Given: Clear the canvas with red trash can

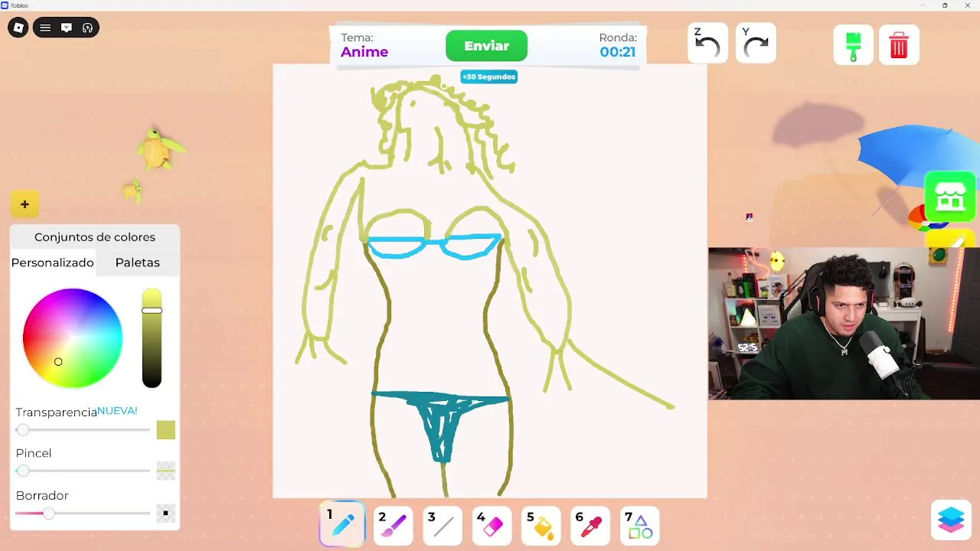Looking at the screenshot, I should click(x=899, y=45).
